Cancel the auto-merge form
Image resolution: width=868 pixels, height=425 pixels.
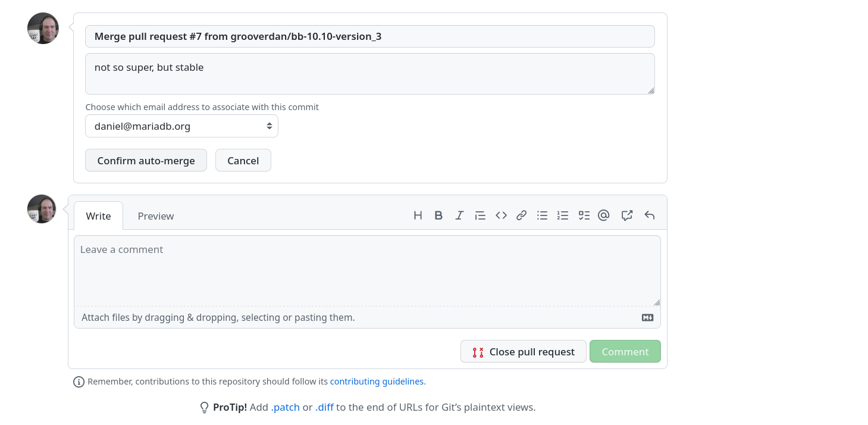pyautogui.click(x=243, y=161)
